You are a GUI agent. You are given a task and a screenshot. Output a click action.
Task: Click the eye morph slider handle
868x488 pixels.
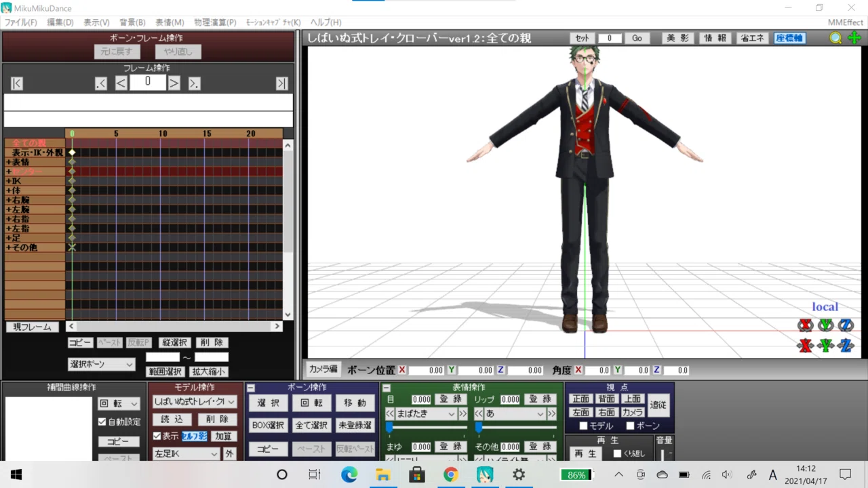tap(389, 427)
